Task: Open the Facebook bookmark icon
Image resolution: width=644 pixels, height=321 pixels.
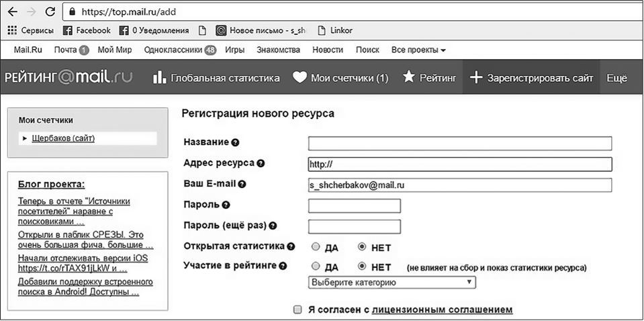Action: point(67,30)
